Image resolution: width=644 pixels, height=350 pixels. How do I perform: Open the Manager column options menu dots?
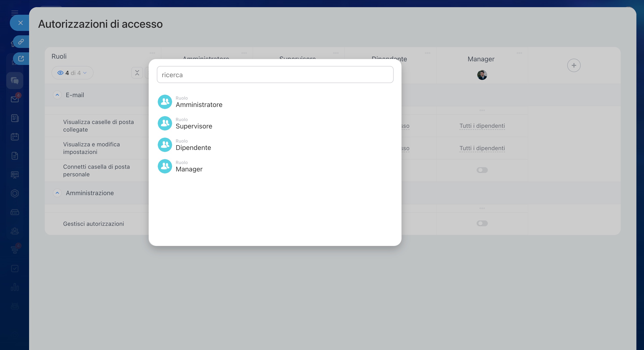(x=519, y=53)
